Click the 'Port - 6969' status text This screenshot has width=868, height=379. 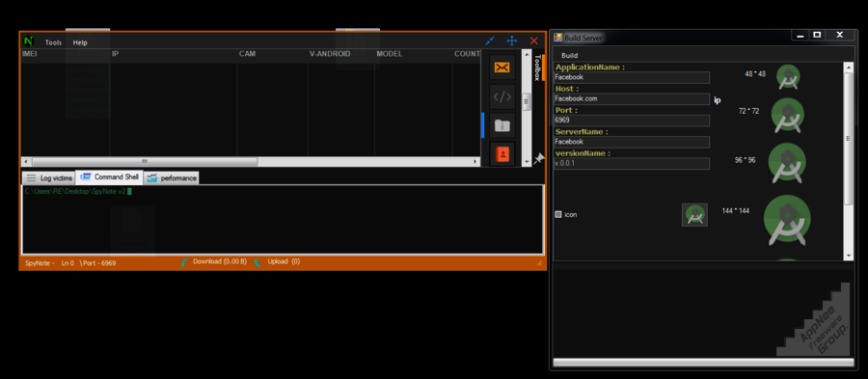[x=98, y=263]
